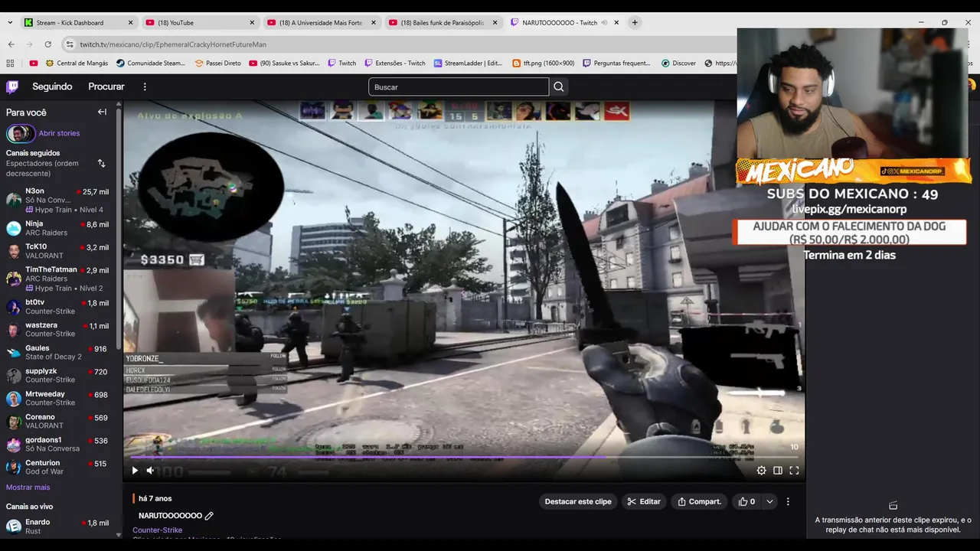This screenshot has width=980, height=551.
Task: Collapse the Para você sidebar
Action: pos(102,112)
